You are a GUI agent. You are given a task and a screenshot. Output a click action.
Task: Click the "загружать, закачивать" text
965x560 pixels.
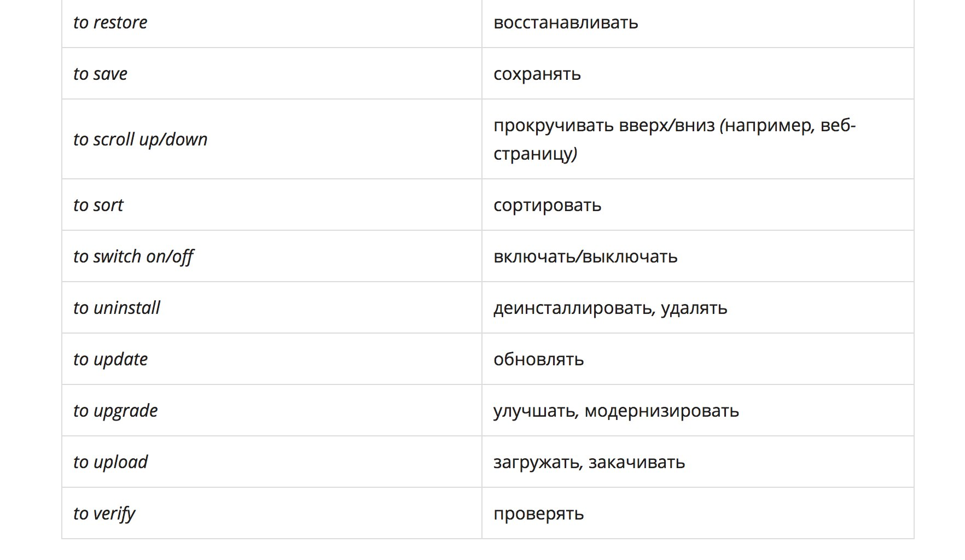pos(589,462)
